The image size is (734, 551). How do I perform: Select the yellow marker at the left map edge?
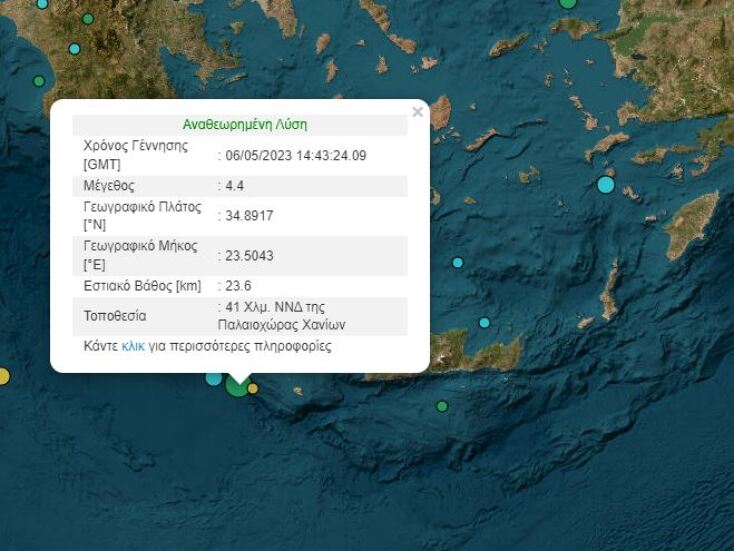pos(3,376)
